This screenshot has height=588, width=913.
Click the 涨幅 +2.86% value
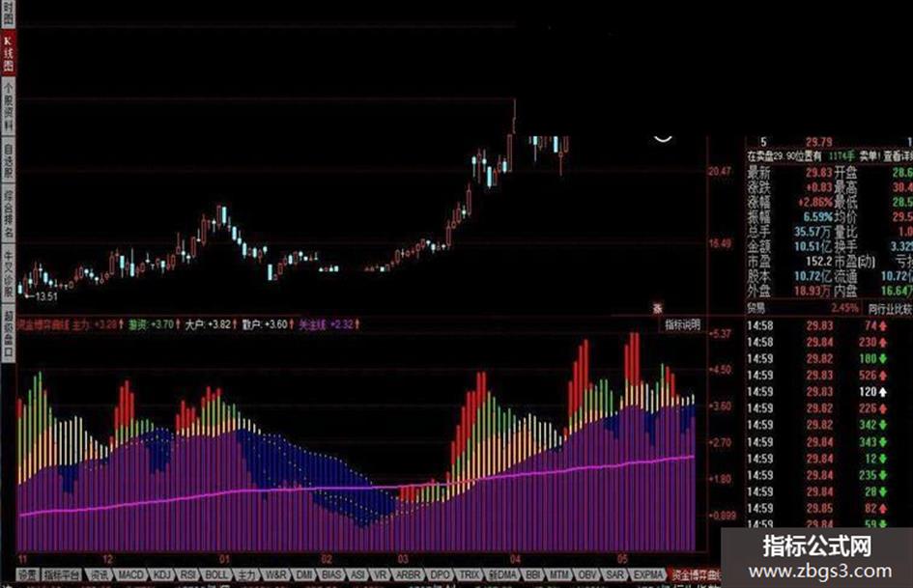(815, 202)
